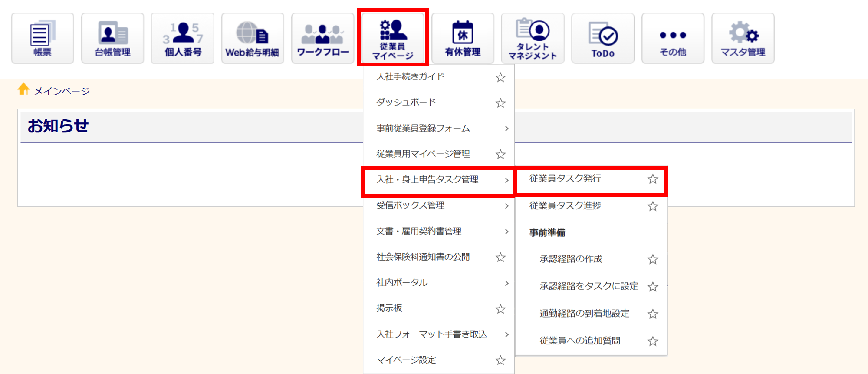Click the orange home icon

pos(23,89)
